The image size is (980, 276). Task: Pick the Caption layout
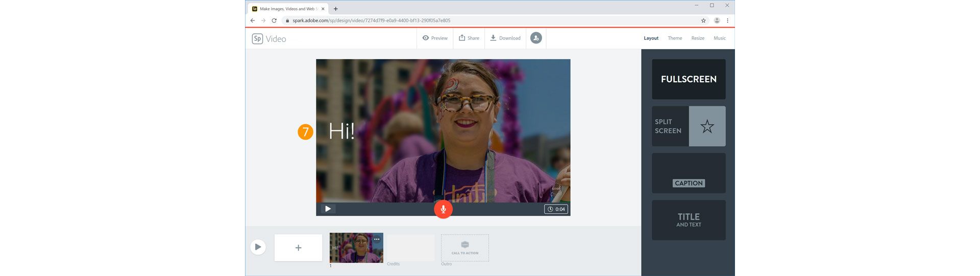point(689,173)
